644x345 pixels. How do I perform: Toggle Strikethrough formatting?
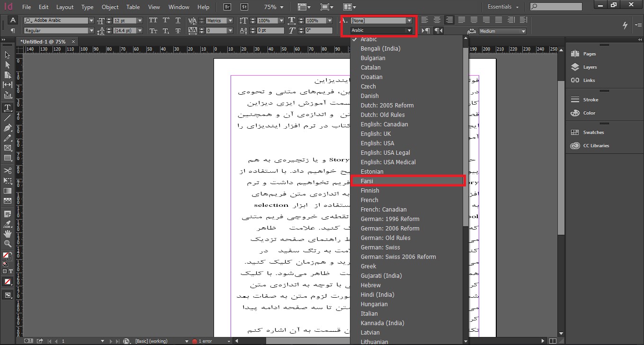[x=178, y=31]
